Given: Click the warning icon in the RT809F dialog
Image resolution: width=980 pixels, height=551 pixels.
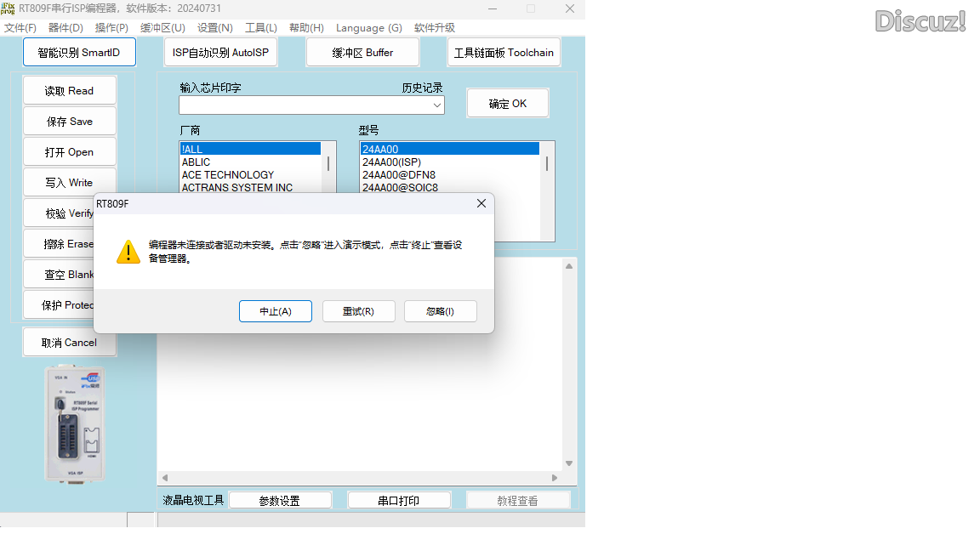Looking at the screenshot, I should point(128,252).
